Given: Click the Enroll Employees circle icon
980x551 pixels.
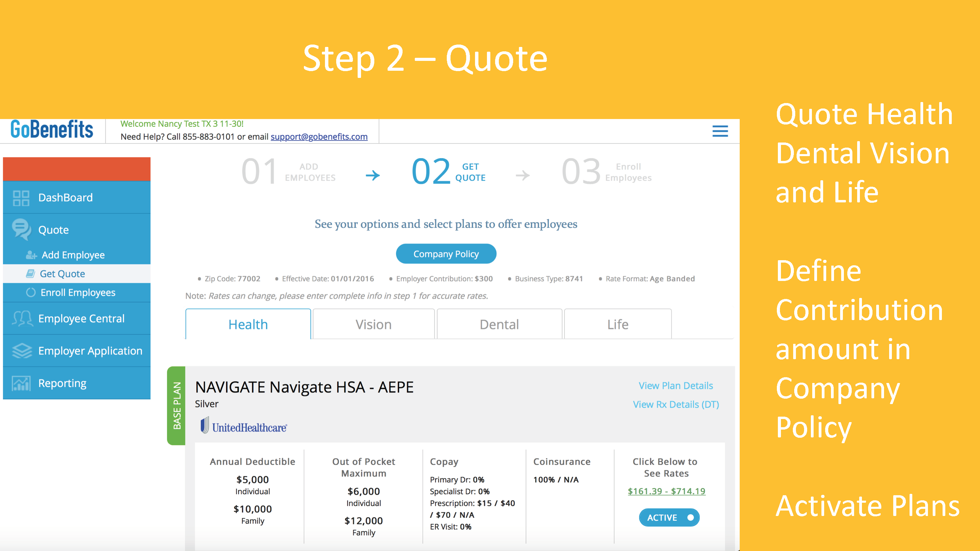Looking at the screenshot, I should (x=31, y=293).
